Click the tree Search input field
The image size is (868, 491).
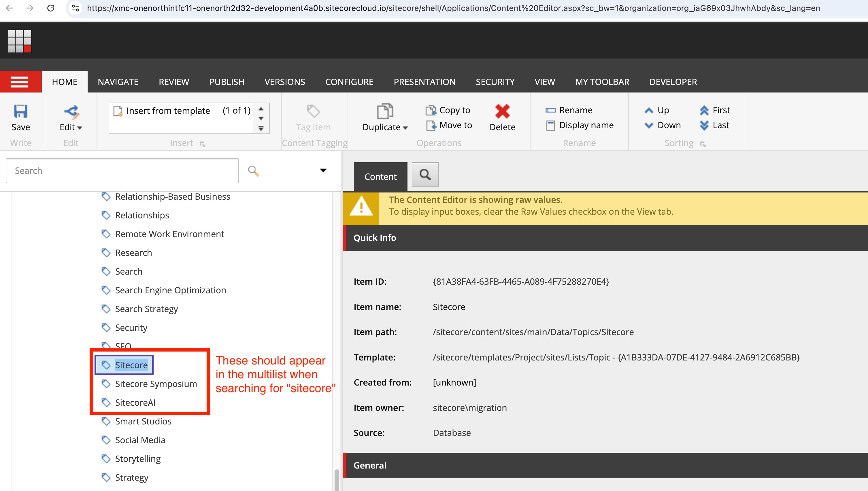coord(122,171)
